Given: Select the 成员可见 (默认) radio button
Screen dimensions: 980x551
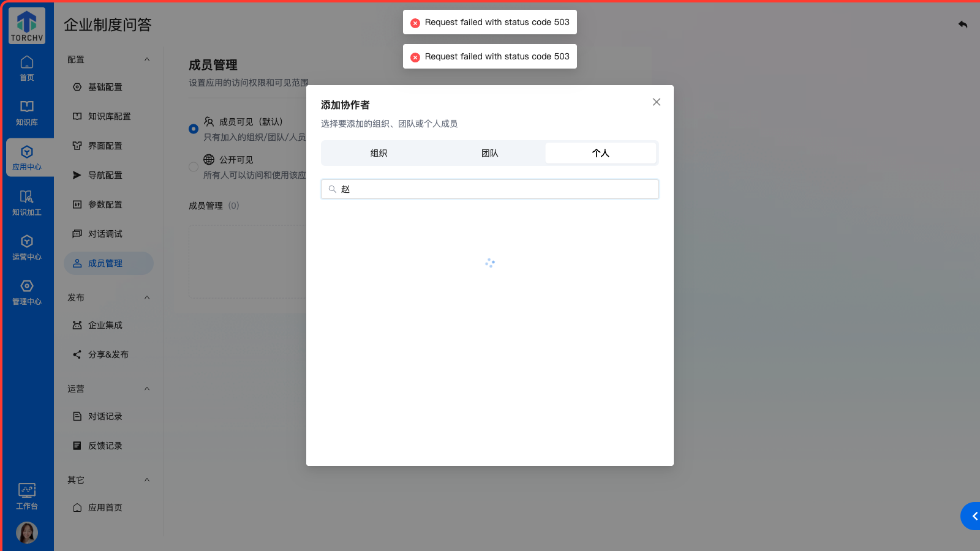Looking at the screenshot, I should coord(194,129).
